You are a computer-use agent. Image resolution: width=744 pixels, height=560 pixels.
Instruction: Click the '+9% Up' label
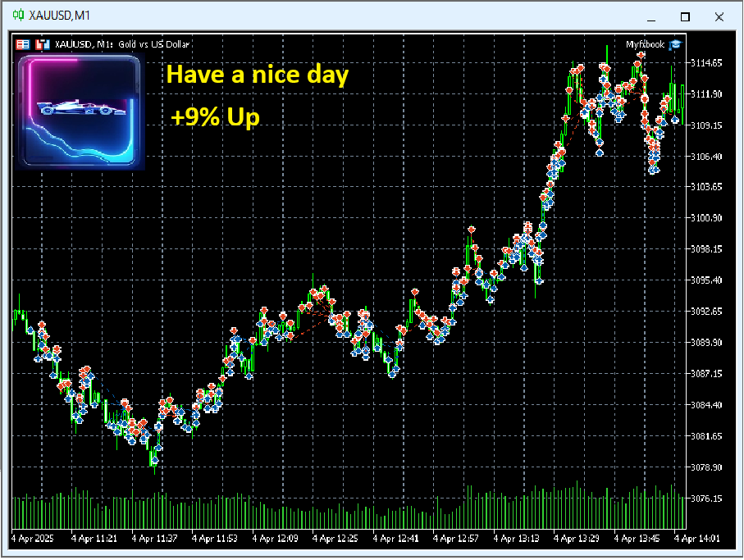pyautogui.click(x=215, y=116)
